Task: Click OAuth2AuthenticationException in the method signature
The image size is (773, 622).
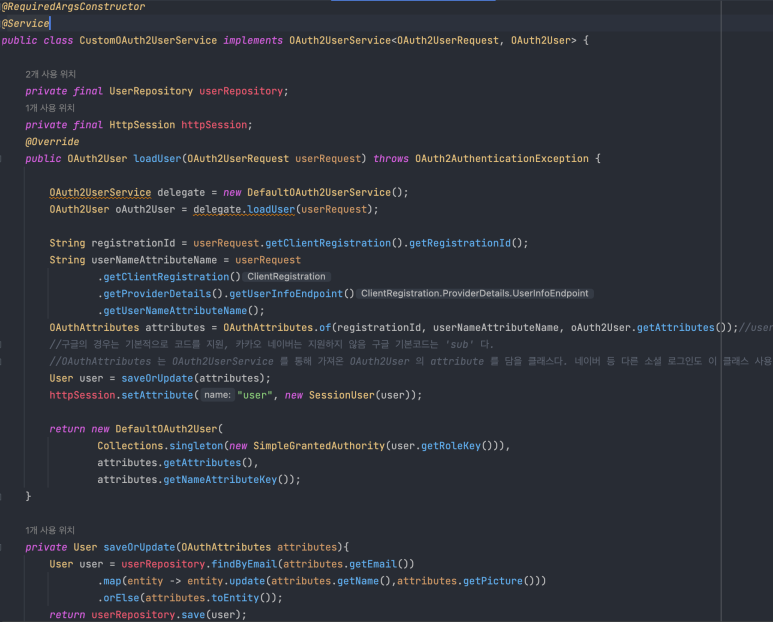Action: point(502,159)
